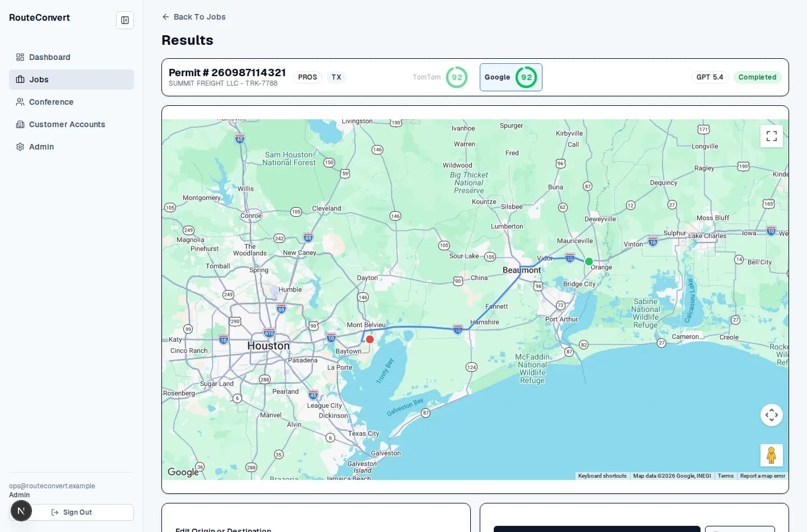Click the Admin gear icon
Image resolution: width=807 pixels, height=532 pixels.
coord(20,147)
